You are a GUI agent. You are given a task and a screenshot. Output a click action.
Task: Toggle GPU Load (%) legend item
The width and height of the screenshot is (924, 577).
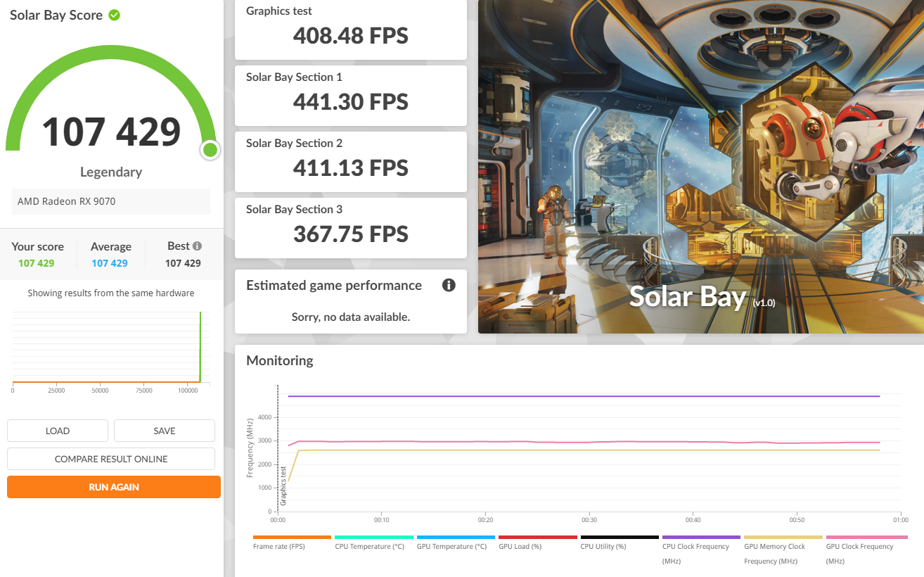[537, 542]
